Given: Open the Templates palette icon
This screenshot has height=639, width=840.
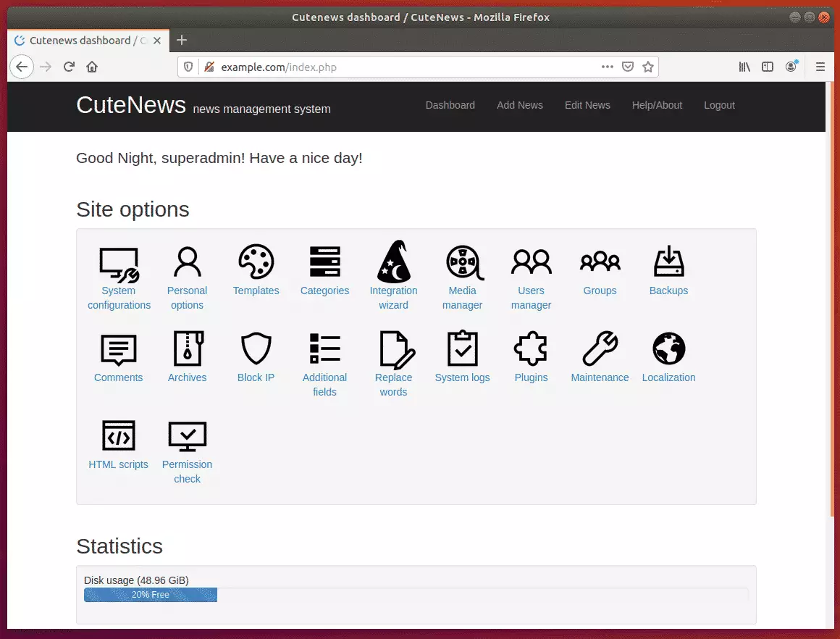Looking at the screenshot, I should (256, 262).
